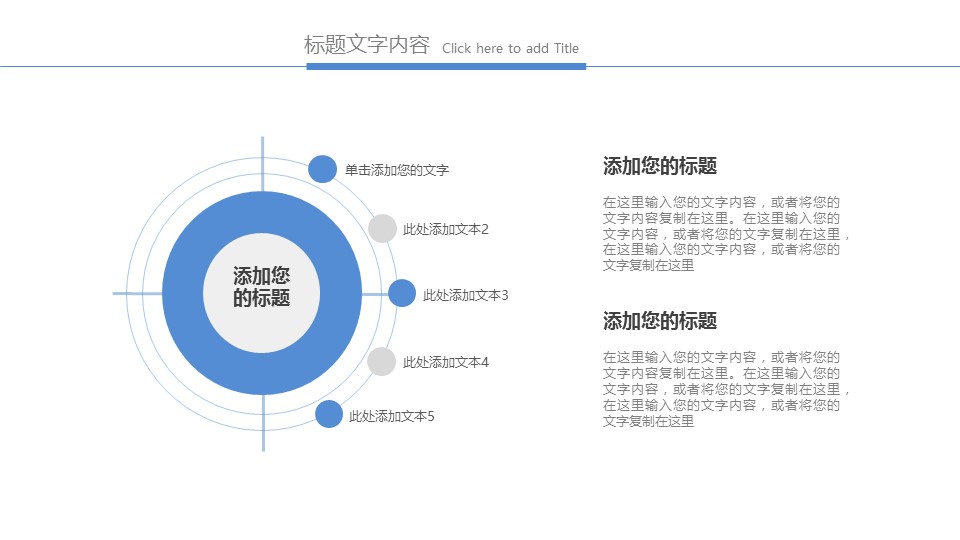
Task: Select the 此处添加文本2 text label
Action: [x=445, y=230]
